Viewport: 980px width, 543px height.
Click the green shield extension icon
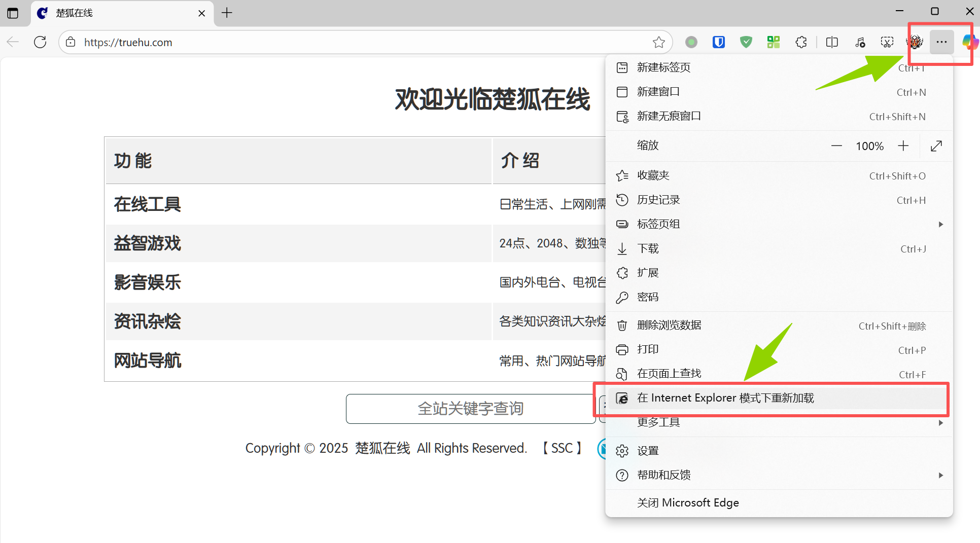pos(746,42)
